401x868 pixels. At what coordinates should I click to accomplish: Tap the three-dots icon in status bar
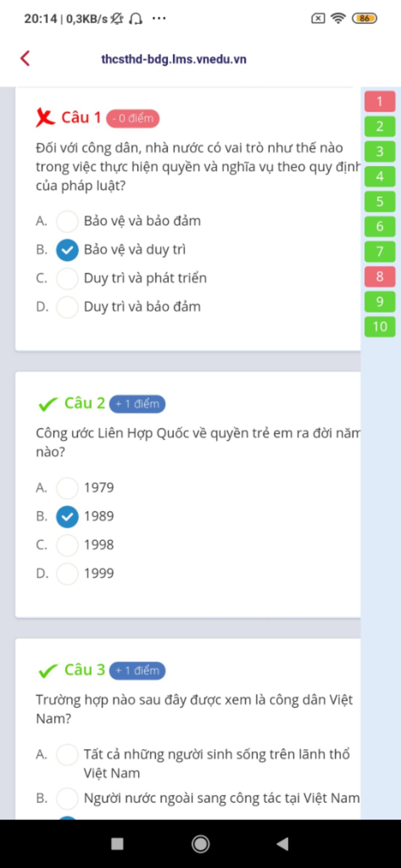click(159, 18)
